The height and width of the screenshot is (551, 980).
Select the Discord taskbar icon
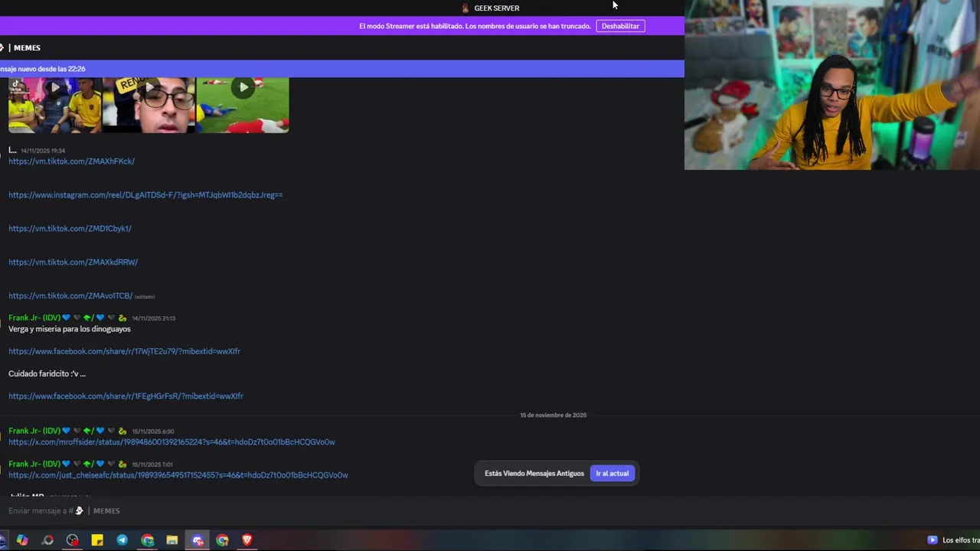tap(198, 540)
